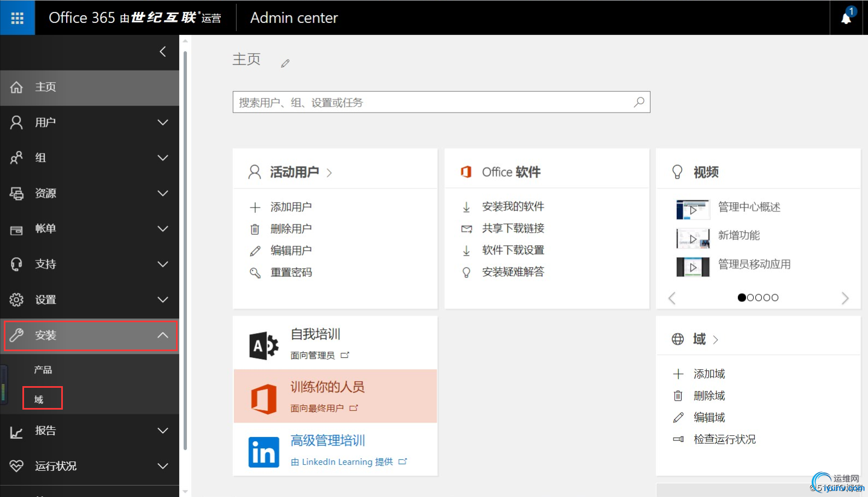
Task: Click the lightbulb icon for 安装疑难解答
Action: pyautogui.click(x=466, y=272)
